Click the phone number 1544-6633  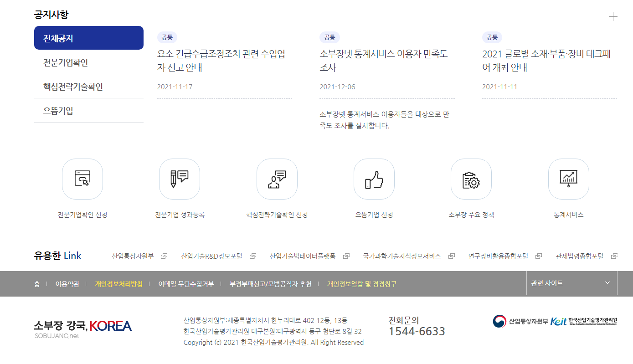(x=417, y=331)
